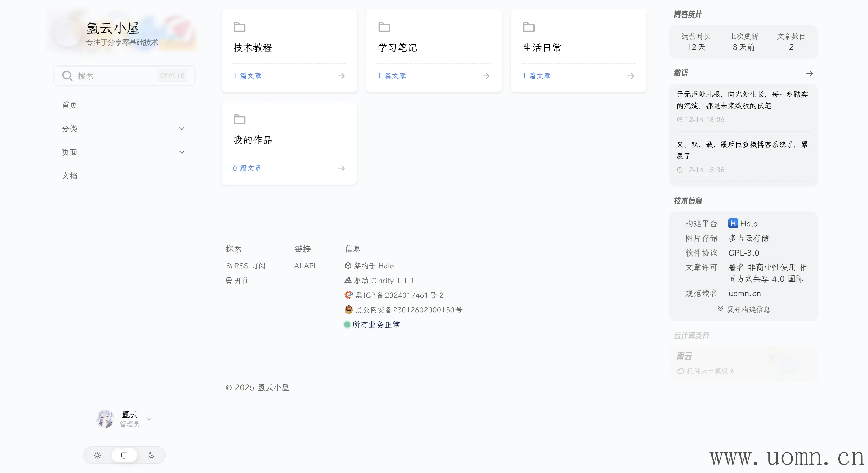Expand the 页面 menu chevron

coord(182,152)
